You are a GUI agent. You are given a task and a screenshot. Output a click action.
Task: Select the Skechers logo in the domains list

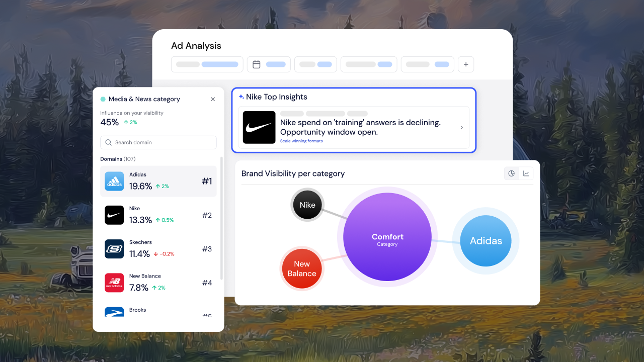(114, 249)
